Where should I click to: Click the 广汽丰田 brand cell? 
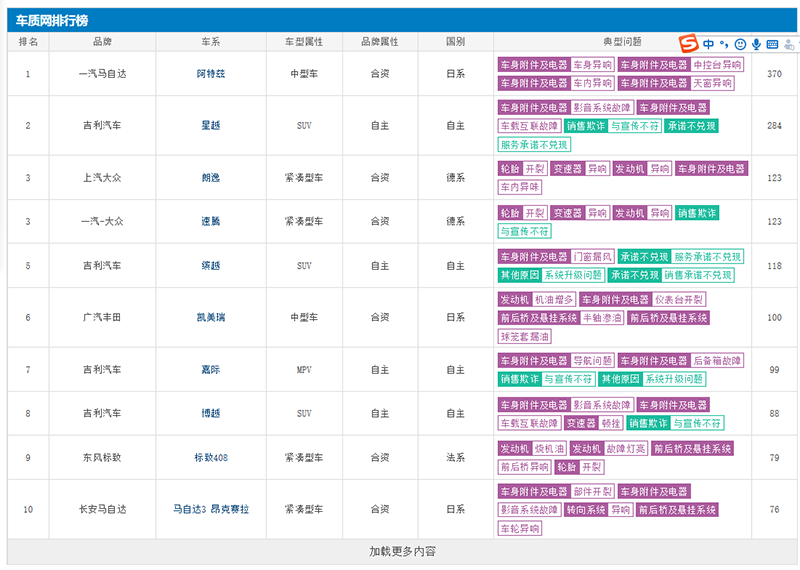pyautogui.click(x=102, y=317)
